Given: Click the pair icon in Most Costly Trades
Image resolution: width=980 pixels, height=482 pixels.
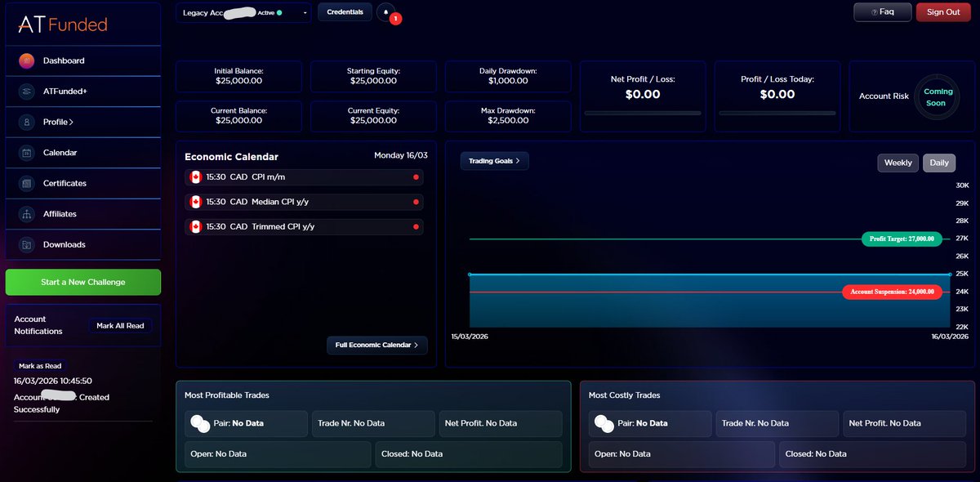Looking at the screenshot, I should (604, 424).
